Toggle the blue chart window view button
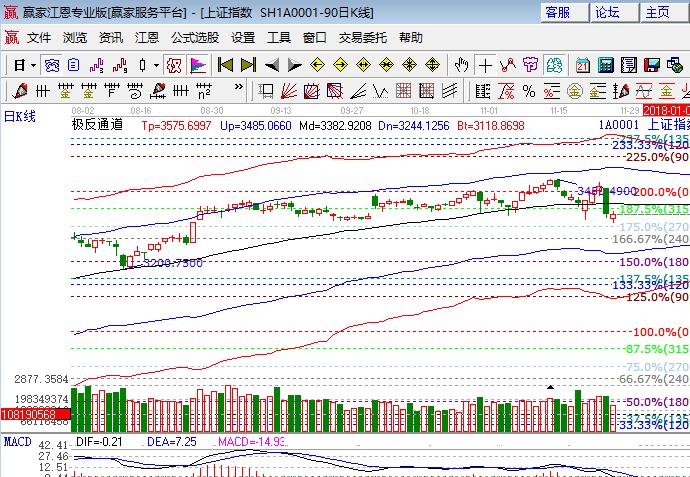The height and width of the screenshot is (477, 690). click(50, 65)
